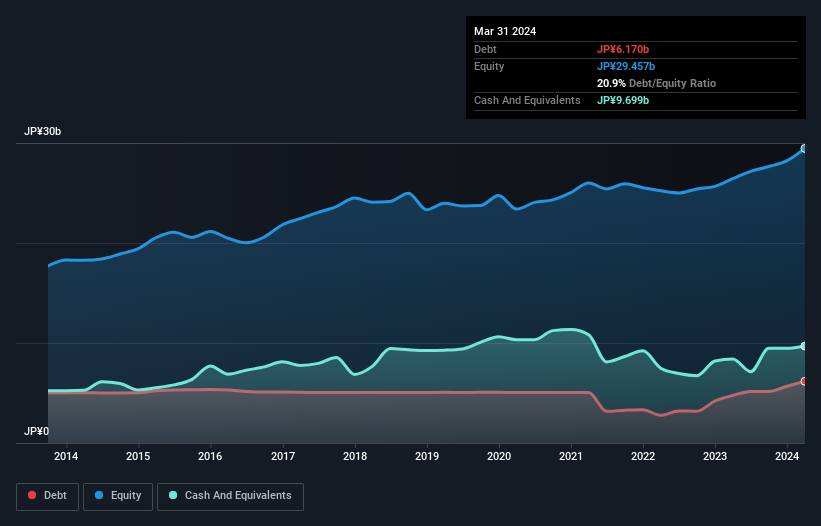Screen dimensions: 821x526
Task: Click the JP¥30b y-axis label
Action: 45,132
